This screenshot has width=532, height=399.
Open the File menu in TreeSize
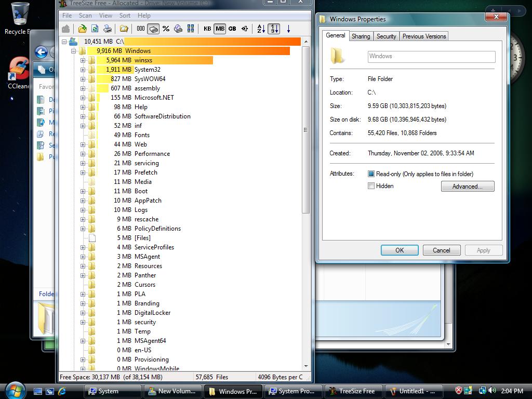pos(67,16)
